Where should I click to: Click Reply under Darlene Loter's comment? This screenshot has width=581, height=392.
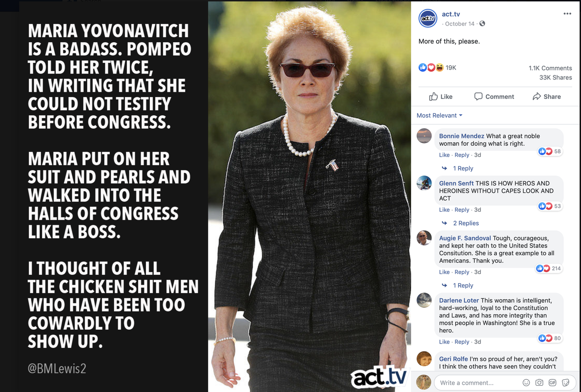(x=461, y=342)
